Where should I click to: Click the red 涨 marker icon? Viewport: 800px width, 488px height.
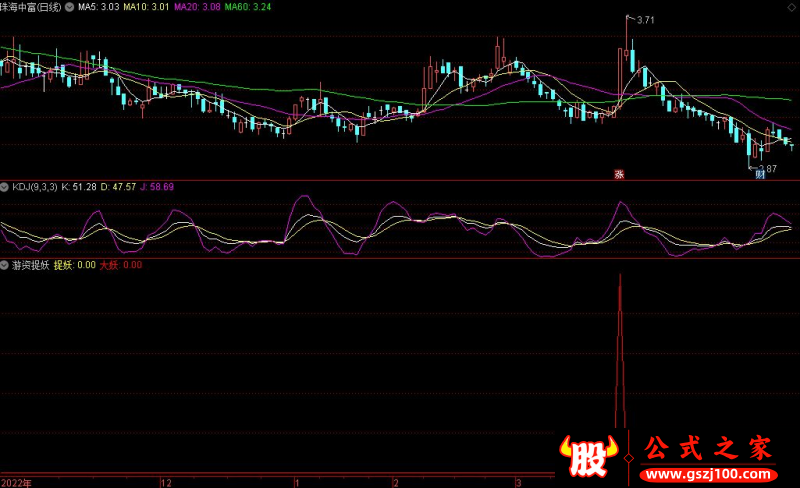click(x=619, y=173)
